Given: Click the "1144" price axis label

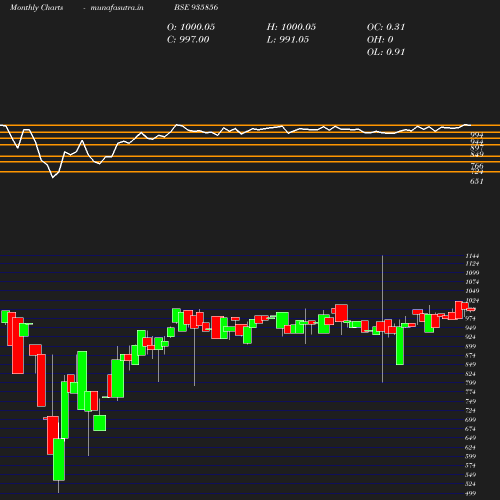Looking at the screenshot, I should coord(472,256).
